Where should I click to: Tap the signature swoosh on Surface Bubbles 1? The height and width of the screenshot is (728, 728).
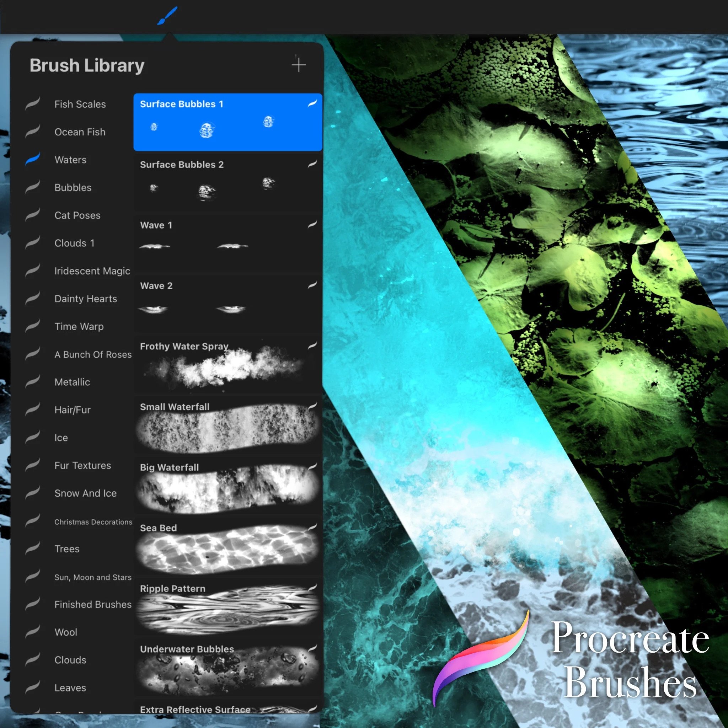pos(312,103)
